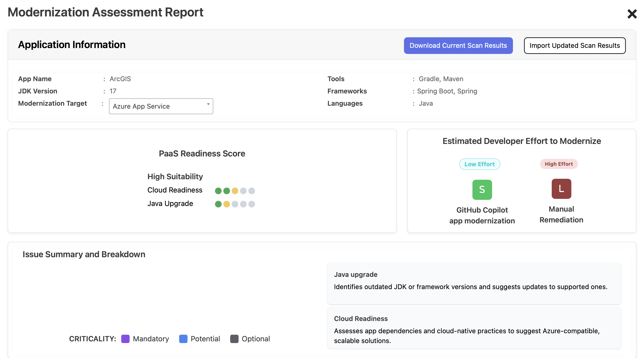Toggle the Potential criticality marker
The image size is (644, 358).
(x=183, y=339)
